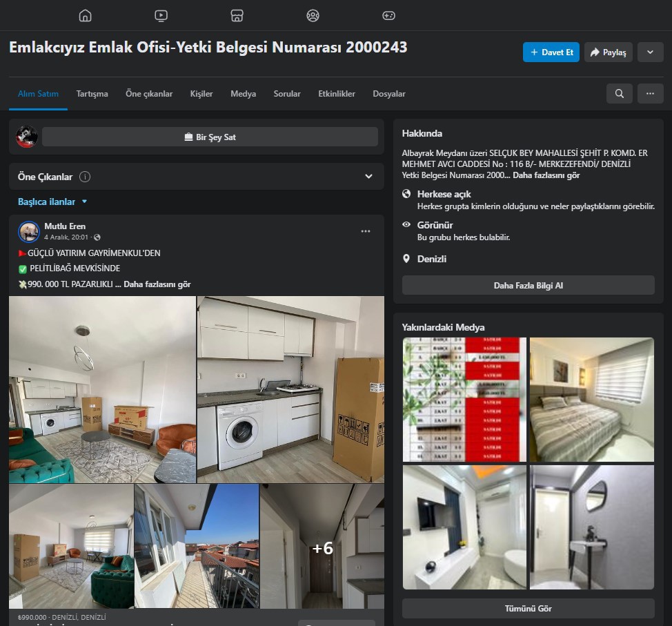Viewport: 672px width, 626px height.
Task: Expand post text with Daha fazlasını gör
Action: pos(157,284)
